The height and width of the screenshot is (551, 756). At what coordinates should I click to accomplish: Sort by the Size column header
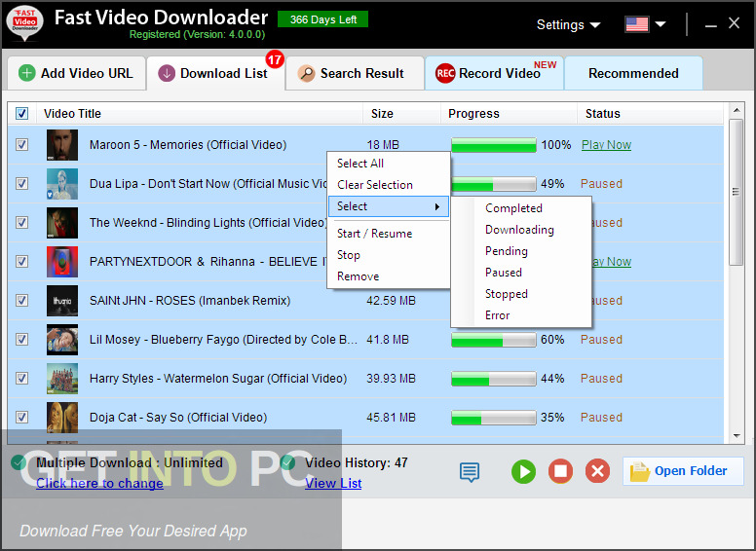(401, 114)
